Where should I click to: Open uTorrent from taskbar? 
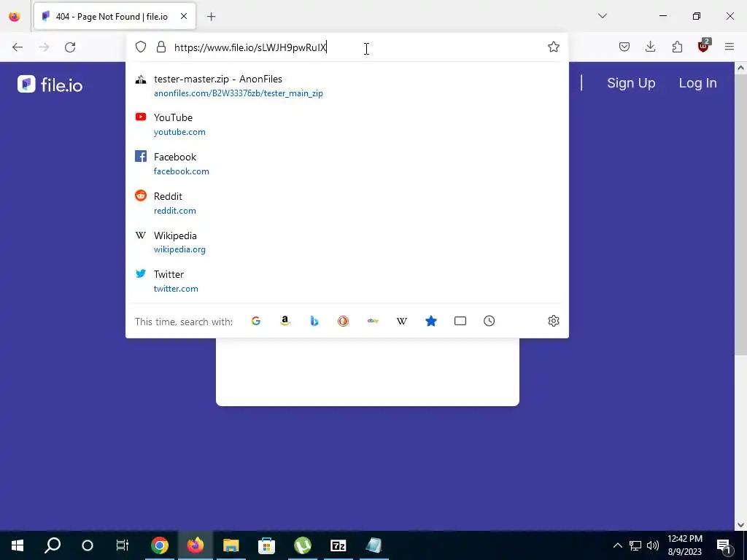tap(303, 545)
